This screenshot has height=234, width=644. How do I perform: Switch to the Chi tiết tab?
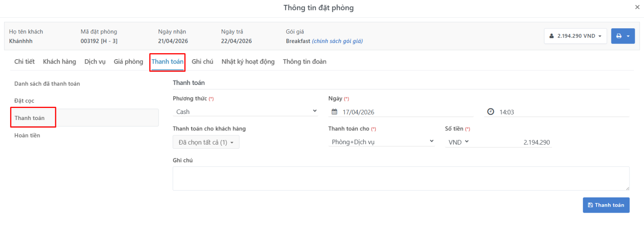25,62
